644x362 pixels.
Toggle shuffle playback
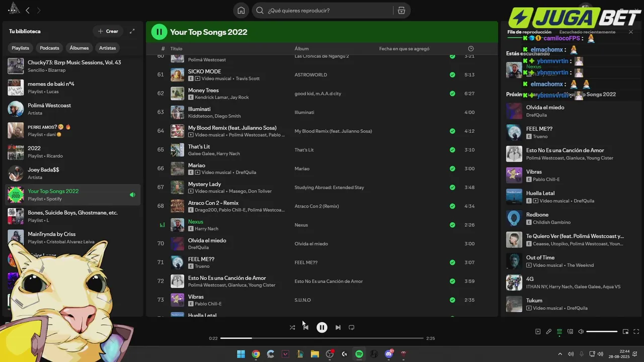(x=292, y=327)
